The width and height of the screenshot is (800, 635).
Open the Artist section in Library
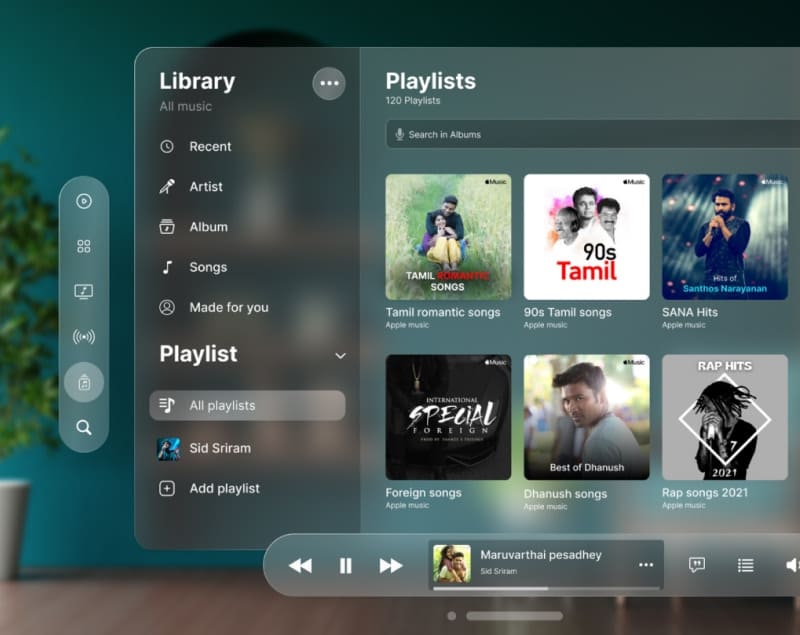pos(208,186)
